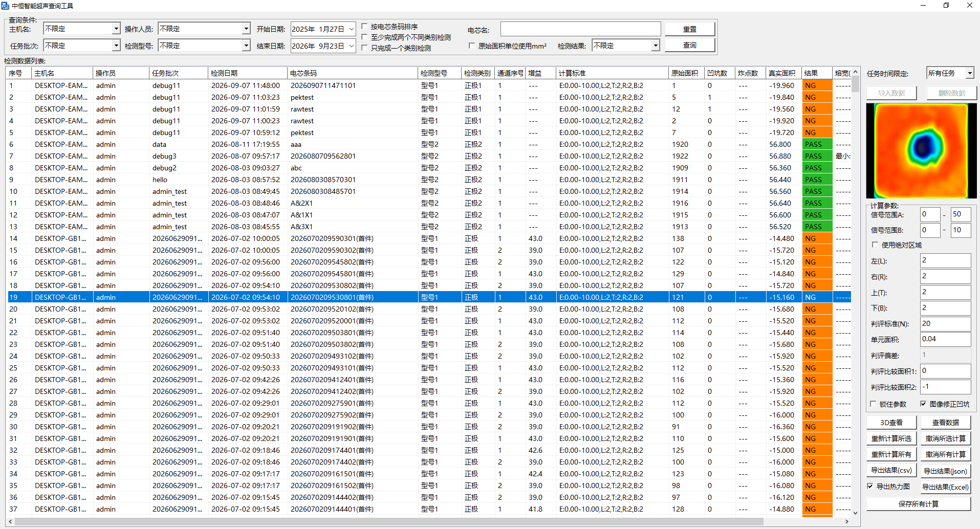The width and height of the screenshot is (980, 529).
Task: Click 撤消所选计算 button
Action: pos(945,438)
